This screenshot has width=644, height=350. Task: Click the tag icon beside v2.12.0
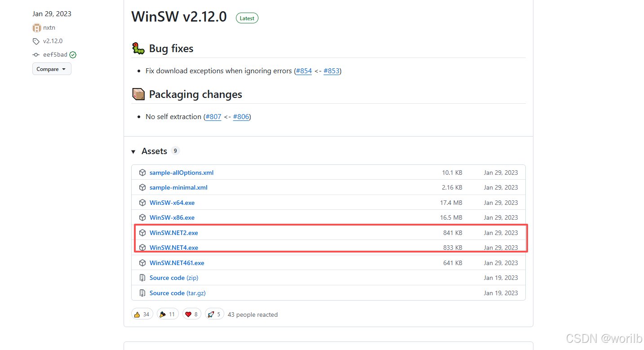[x=36, y=41]
